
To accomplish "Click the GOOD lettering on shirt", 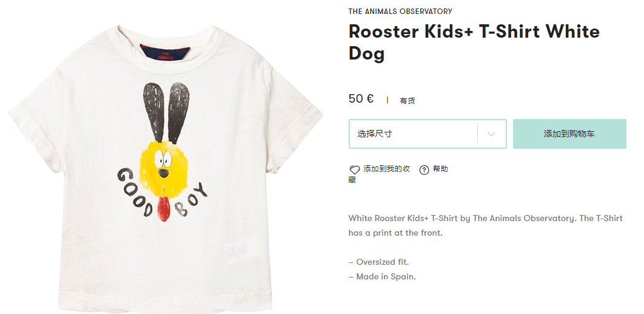I will tap(136, 192).
